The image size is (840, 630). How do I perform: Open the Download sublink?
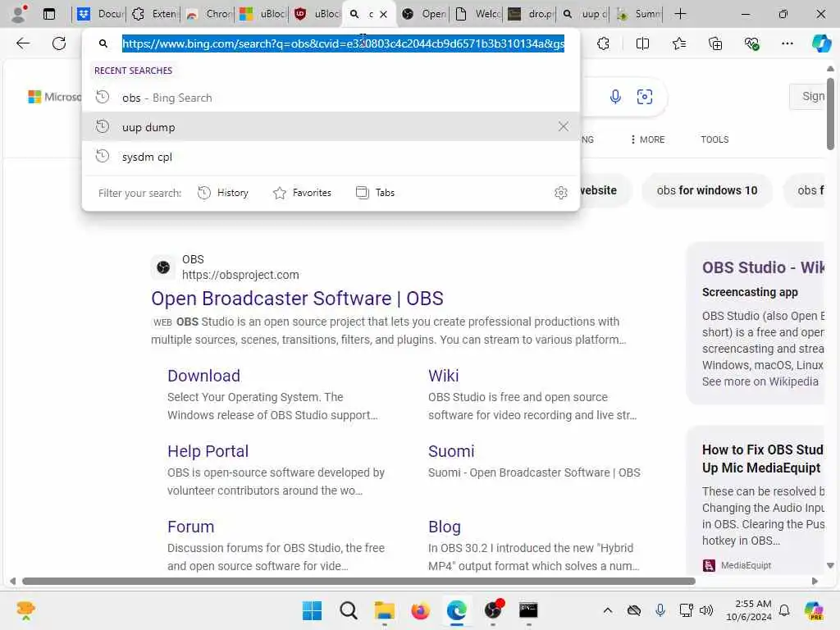[203, 376]
